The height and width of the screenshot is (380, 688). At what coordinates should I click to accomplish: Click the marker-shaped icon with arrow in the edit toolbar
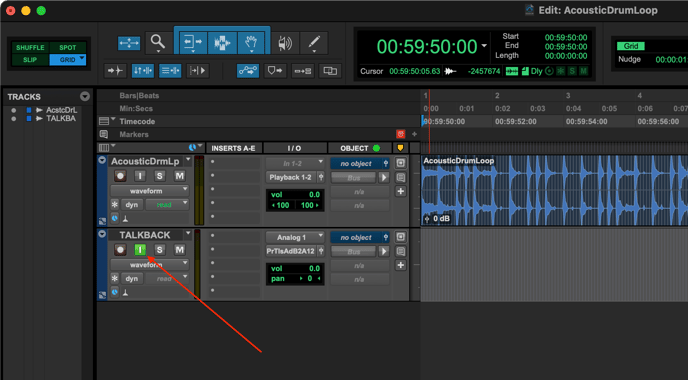(275, 71)
